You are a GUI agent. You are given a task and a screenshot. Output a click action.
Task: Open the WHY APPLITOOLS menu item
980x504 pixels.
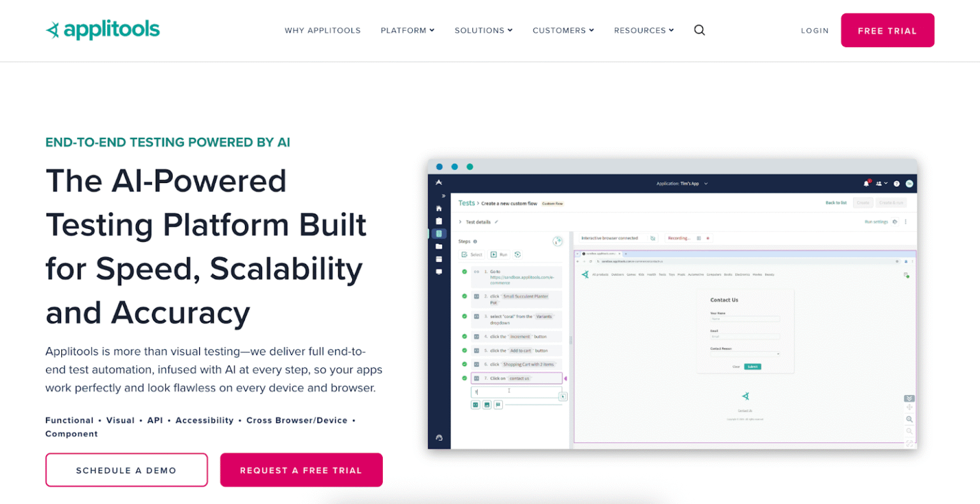(323, 30)
